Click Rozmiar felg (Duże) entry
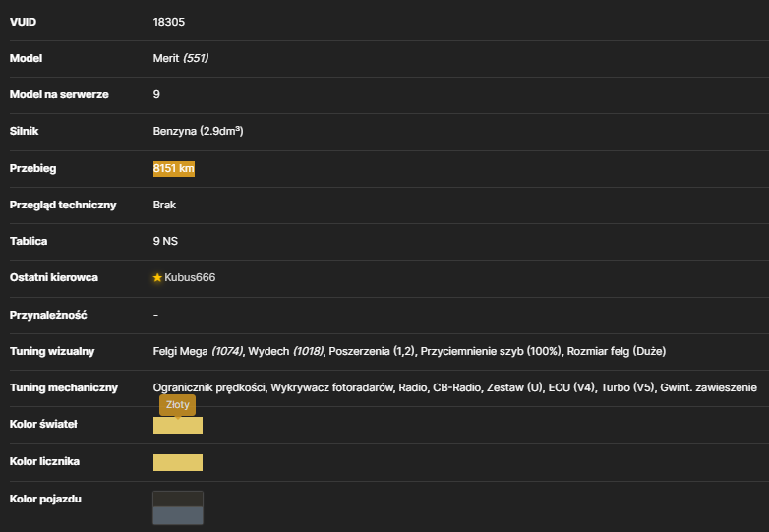 (x=617, y=352)
